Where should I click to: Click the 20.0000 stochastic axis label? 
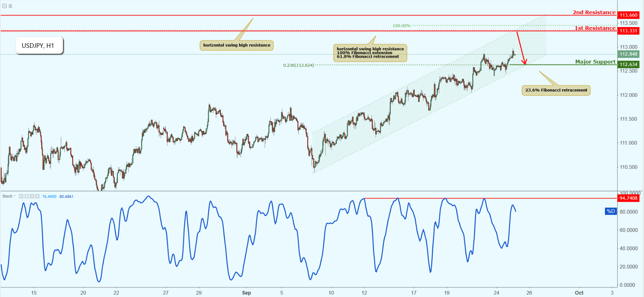[x=629, y=267]
